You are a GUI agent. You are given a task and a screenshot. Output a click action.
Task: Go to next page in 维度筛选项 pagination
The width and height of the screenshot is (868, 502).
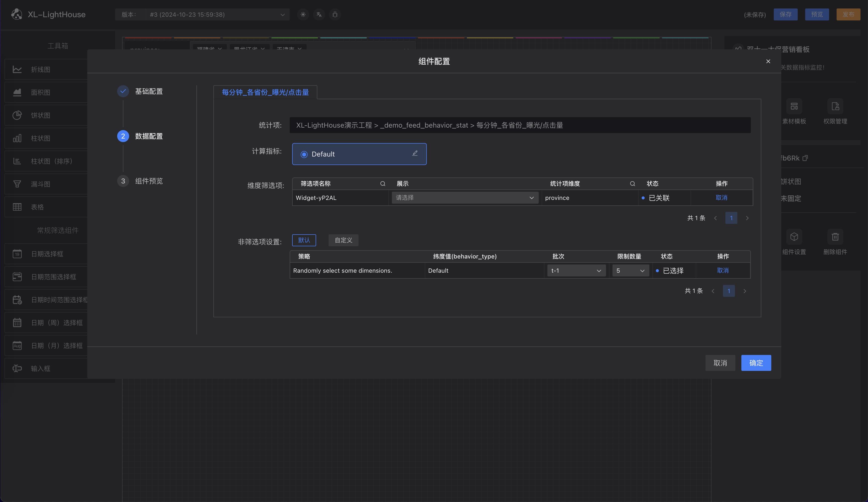pyautogui.click(x=747, y=218)
